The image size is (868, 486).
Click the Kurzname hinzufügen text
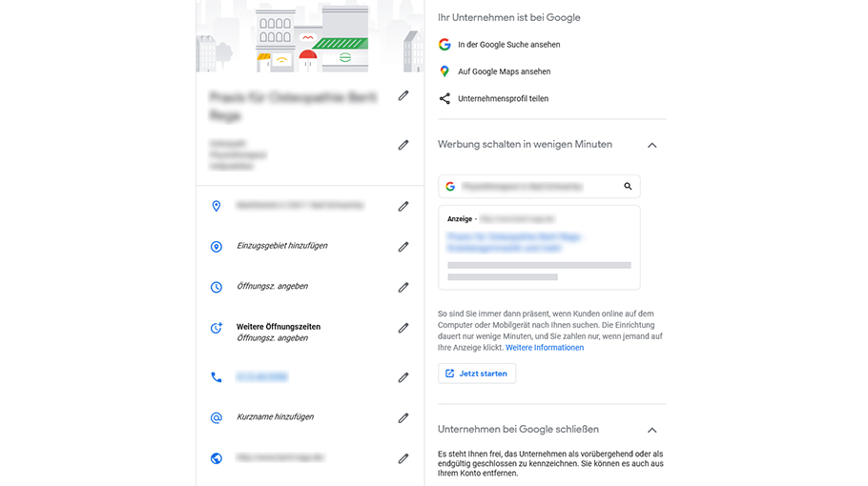point(275,416)
